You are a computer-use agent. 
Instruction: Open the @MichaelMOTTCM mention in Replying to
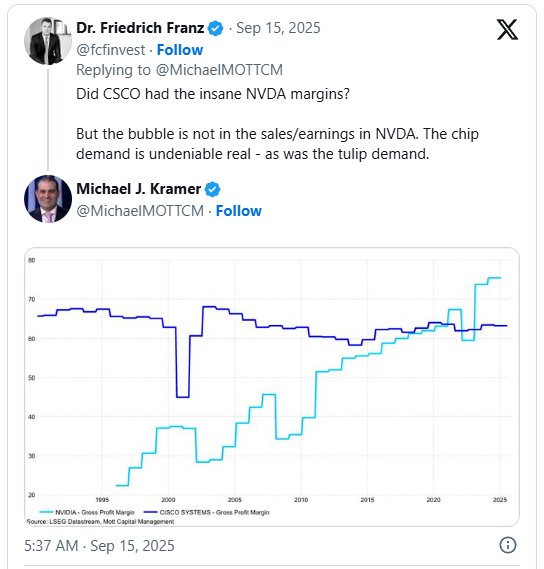coord(219,70)
